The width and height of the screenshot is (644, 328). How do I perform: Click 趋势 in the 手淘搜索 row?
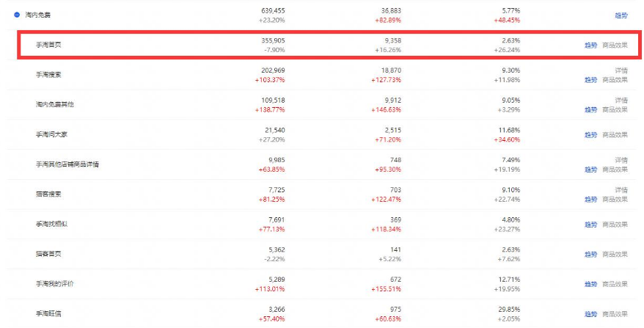[590, 80]
